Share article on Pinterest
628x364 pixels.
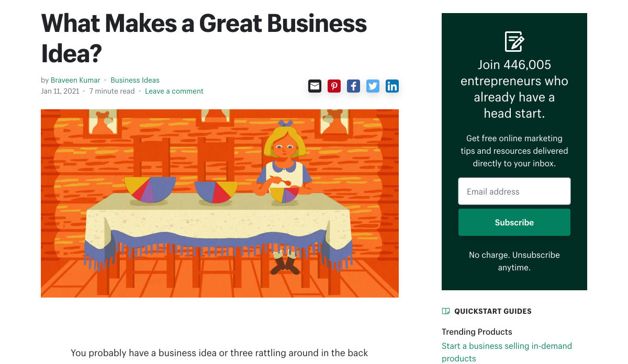pyautogui.click(x=334, y=86)
